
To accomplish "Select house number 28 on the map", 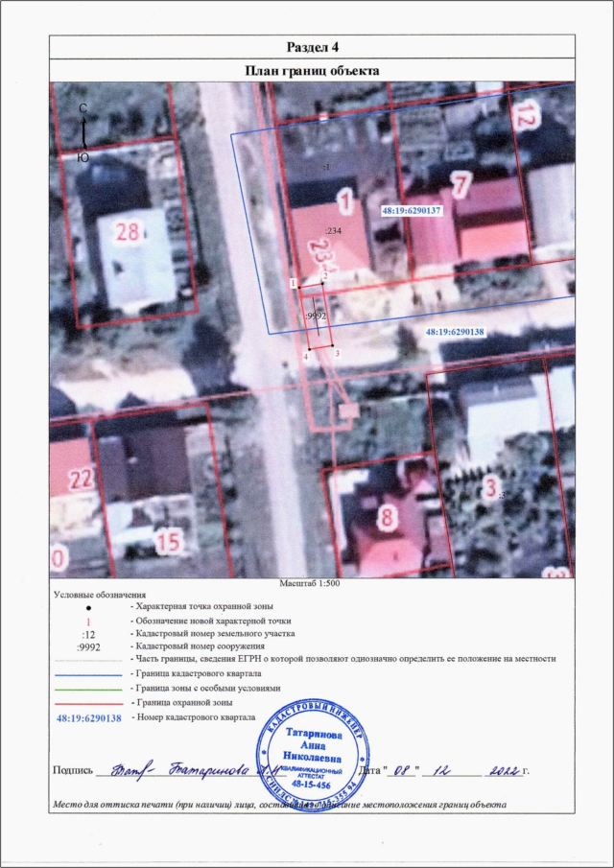I will click(x=128, y=231).
